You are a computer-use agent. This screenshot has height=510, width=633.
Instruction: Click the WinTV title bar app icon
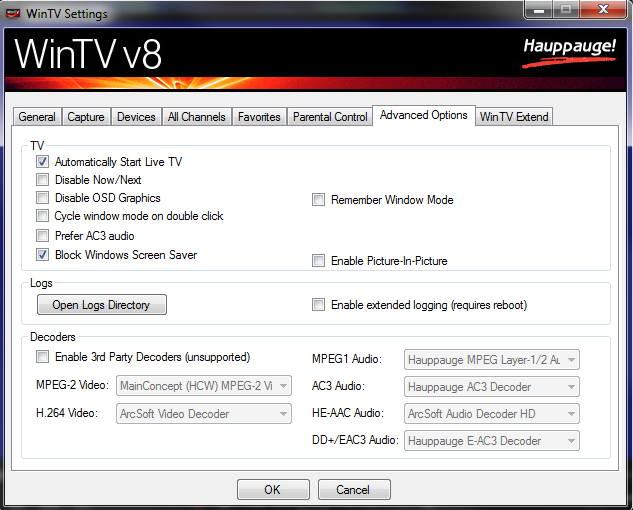coord(13,13)
